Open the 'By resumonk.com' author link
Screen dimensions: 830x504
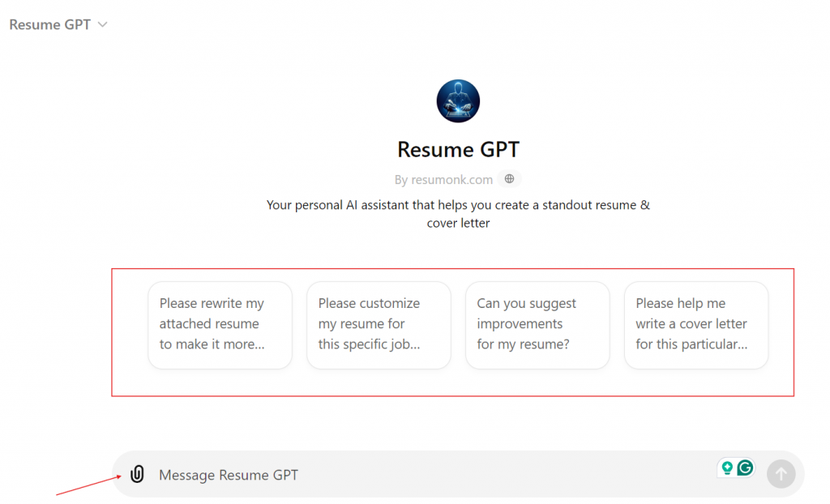(443, 180)
